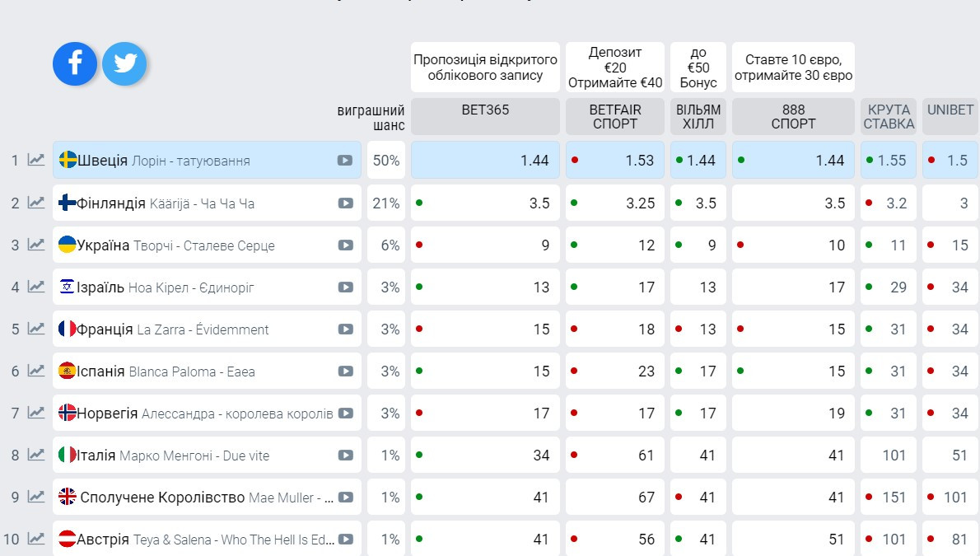Play the video for Italy's entry
This screenshot has width=980, height=556.
pyautogui.click(x=346, y=456)
